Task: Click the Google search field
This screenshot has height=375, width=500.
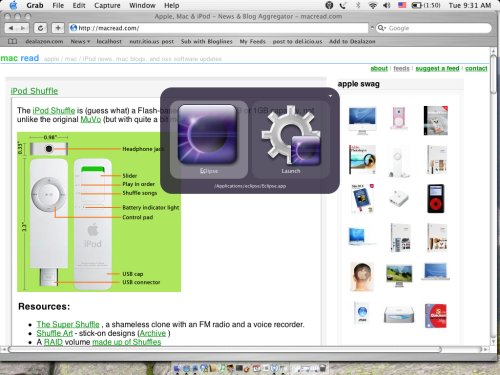Action: click(433, 28)
